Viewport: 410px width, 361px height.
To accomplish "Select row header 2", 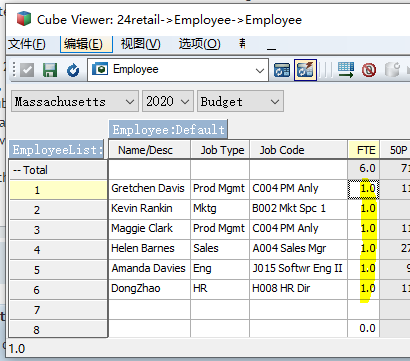I will click(x=58, y=210).
